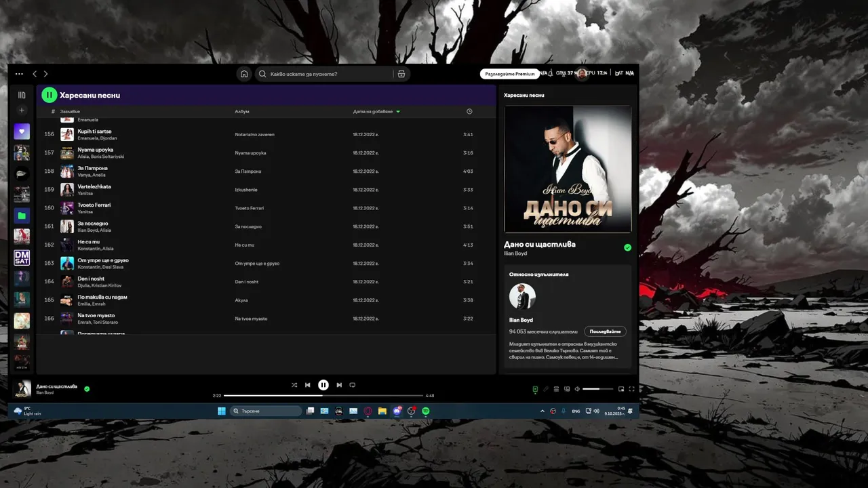The width and height of the screenshot is (868, 488).
Task: Open Connect to a device icon
Action: click(567, 389)
